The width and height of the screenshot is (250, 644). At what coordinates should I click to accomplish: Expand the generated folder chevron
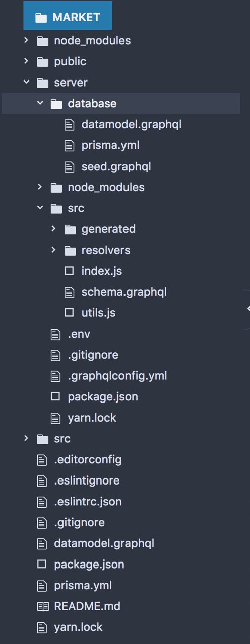(53, 229)
